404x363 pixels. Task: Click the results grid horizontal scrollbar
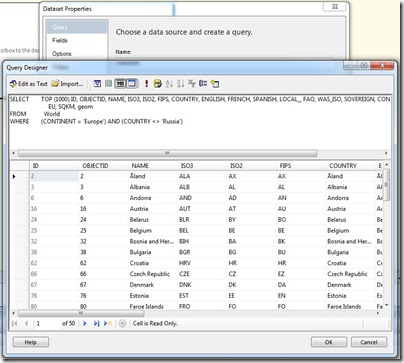tap(81, 313)
